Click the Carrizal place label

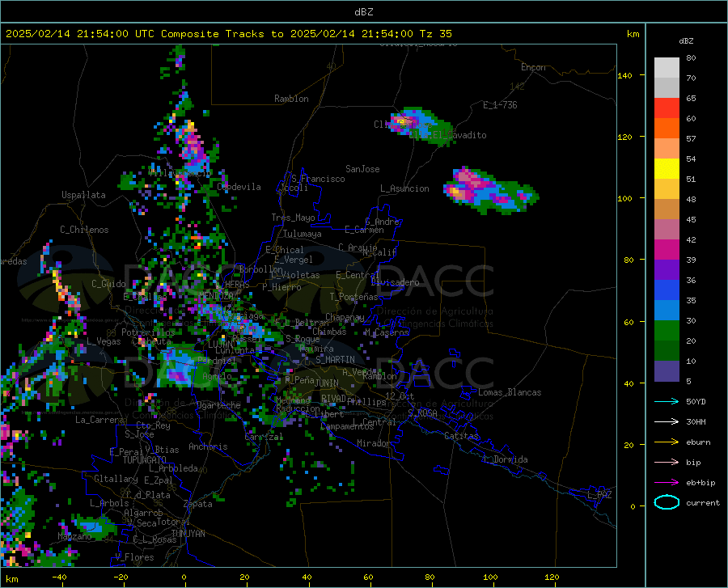point(264,437)
